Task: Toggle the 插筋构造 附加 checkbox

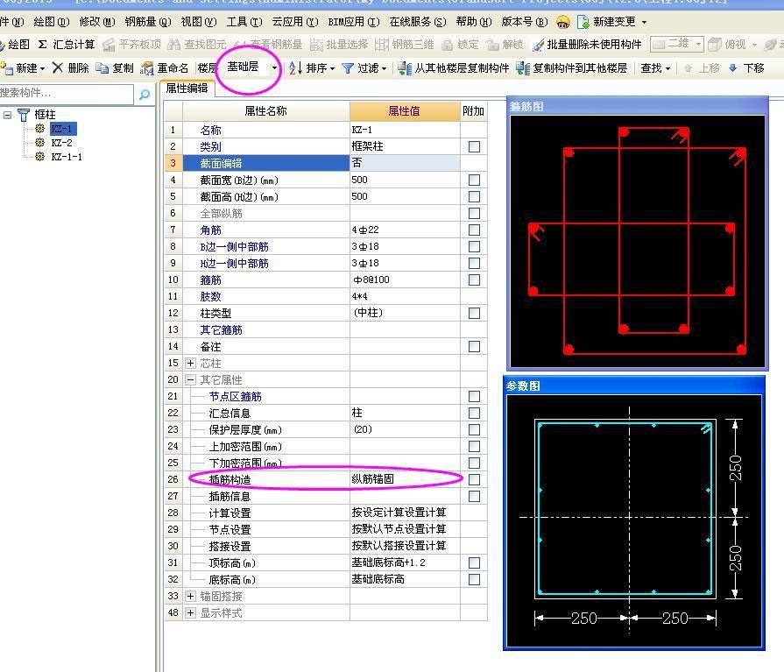Action: click(474, 479)
